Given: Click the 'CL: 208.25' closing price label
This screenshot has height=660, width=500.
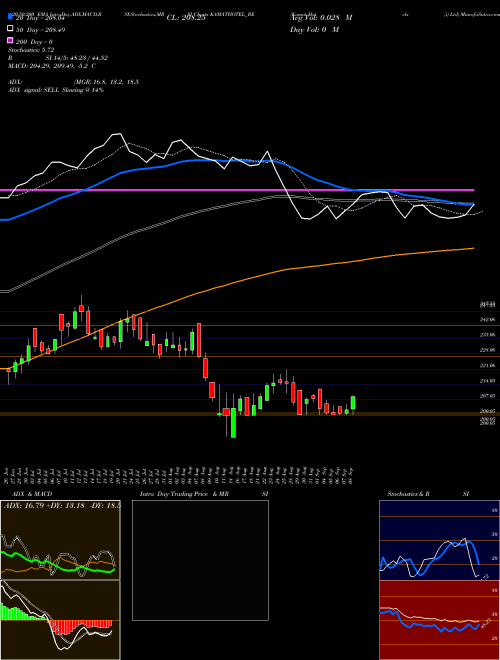Looking at the screenshot, I should (186, 18).
